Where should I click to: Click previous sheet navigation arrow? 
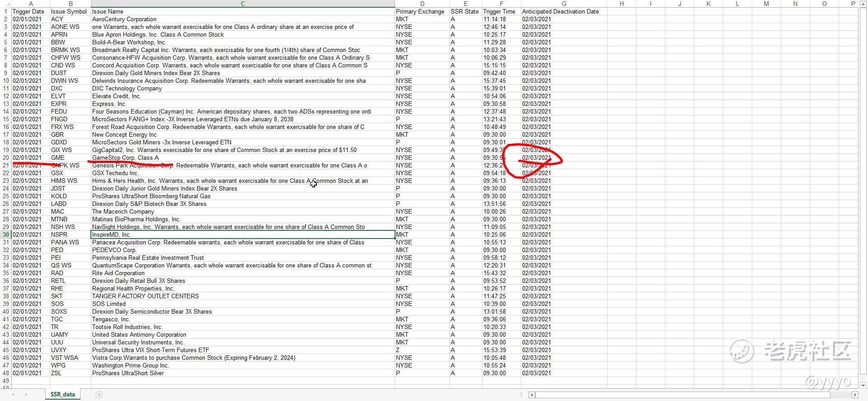click(13, 395)
